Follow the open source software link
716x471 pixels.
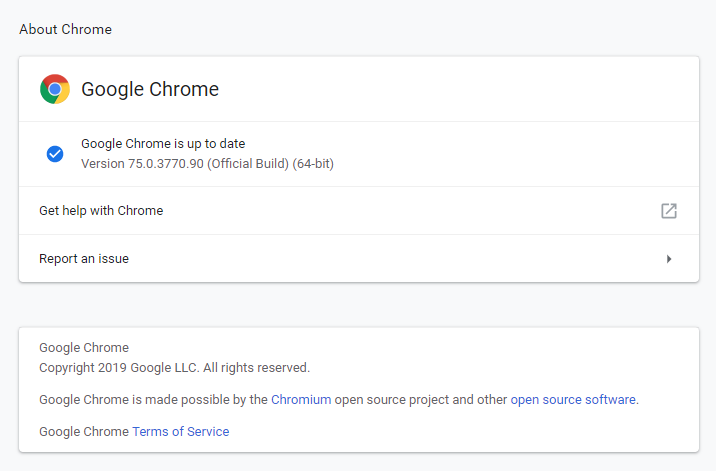573,400
